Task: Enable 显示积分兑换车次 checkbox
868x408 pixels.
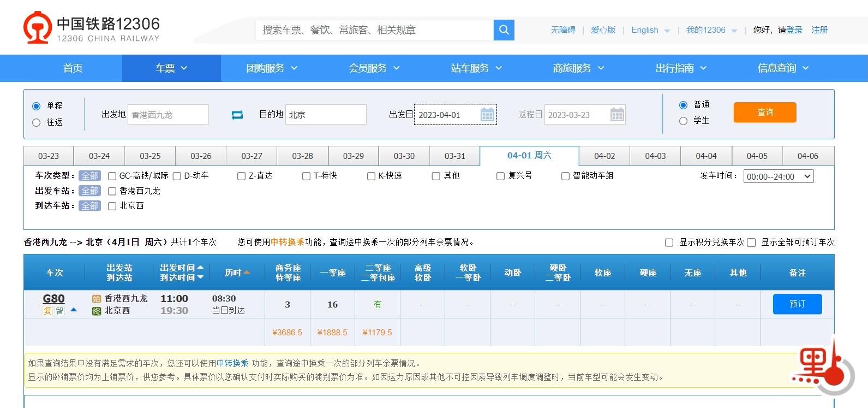Action: 669,243
